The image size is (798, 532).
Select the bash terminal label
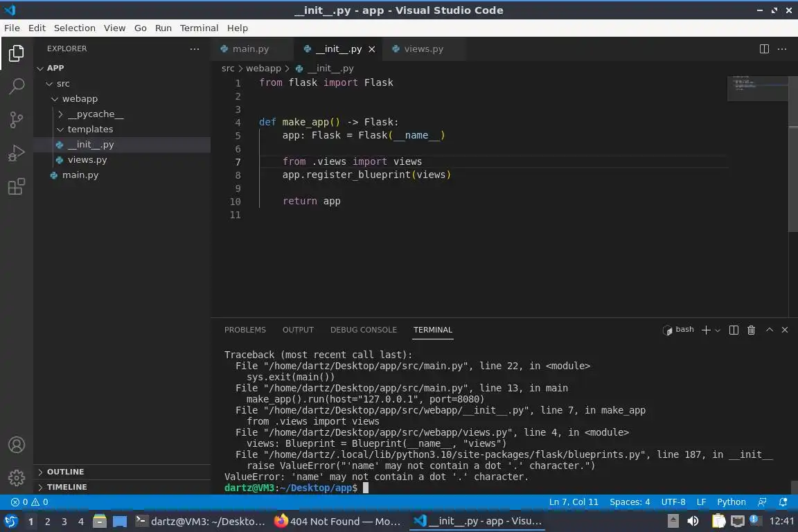pos(678,330)
